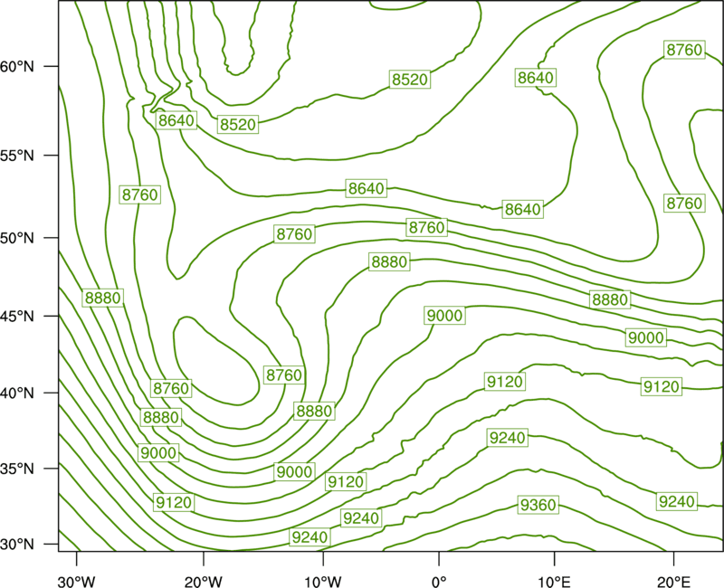Image resolution: width=724 pixels, height=588 pixels.
Task: Click the 20°W longitude axis label
Action: click(x=203, y=582)
